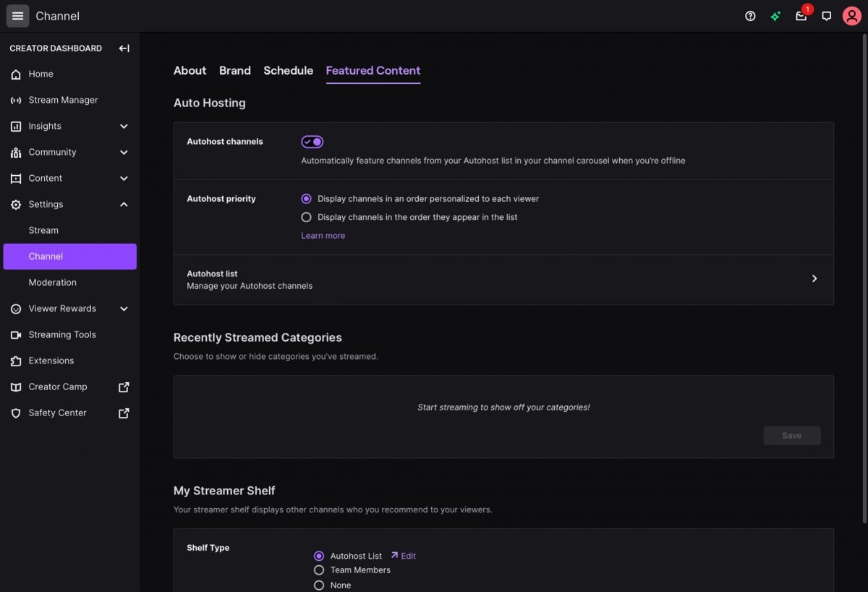Image resolution: width=868 pixels, height=592 pixels.
Task: Click the green sparkle icon in header
Action: (775, 16)
